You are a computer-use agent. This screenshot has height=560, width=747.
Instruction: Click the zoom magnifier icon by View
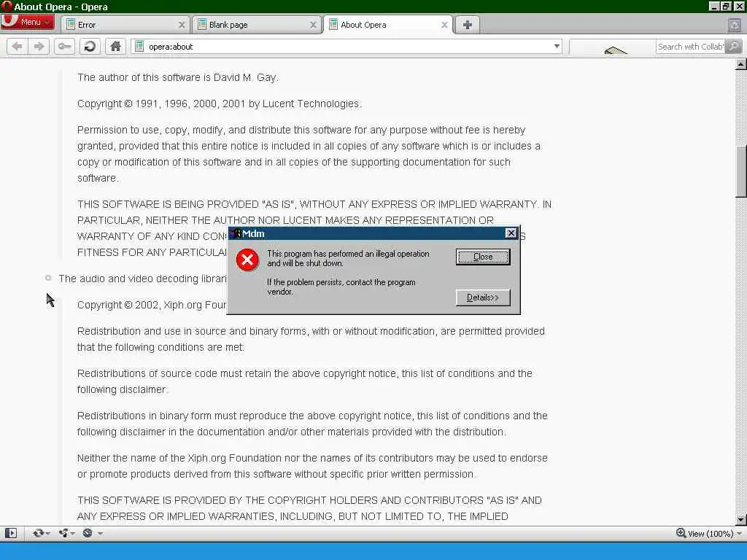tap(681, 533)
